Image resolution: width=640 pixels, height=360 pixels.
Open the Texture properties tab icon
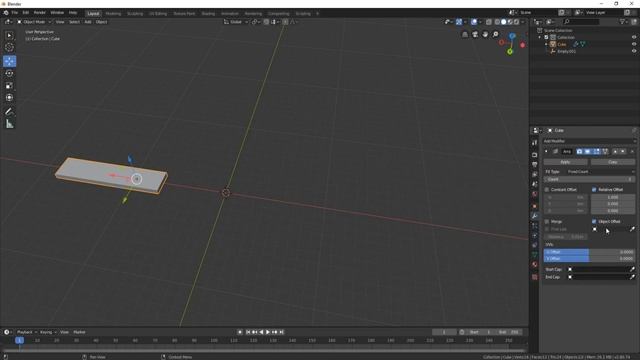pos(535,277)
